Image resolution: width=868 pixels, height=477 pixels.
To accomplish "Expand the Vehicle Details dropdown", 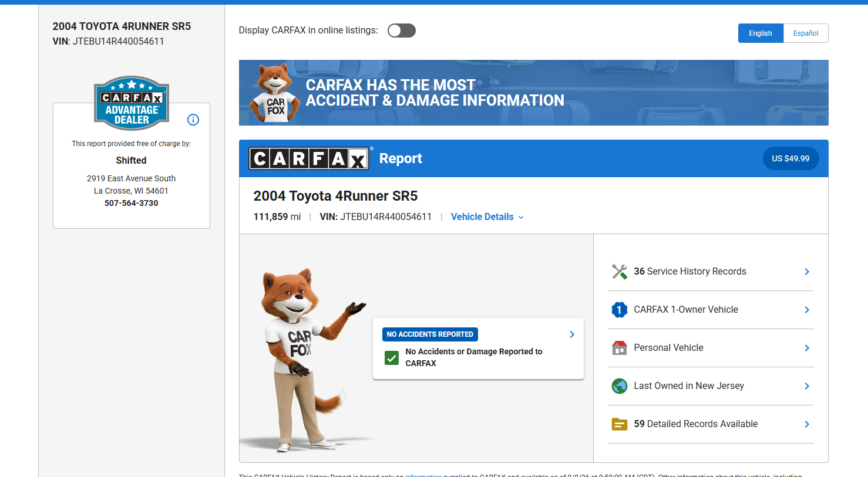I will (487, 217).
